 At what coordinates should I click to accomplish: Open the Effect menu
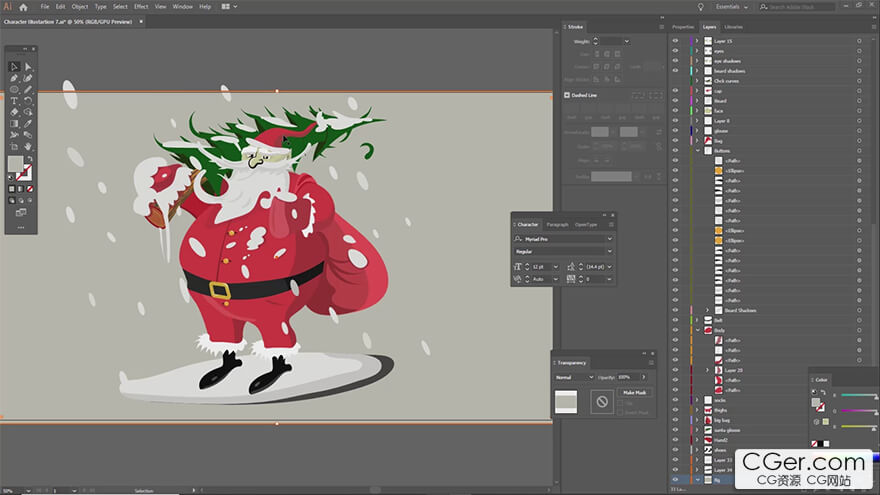point(141,7)
